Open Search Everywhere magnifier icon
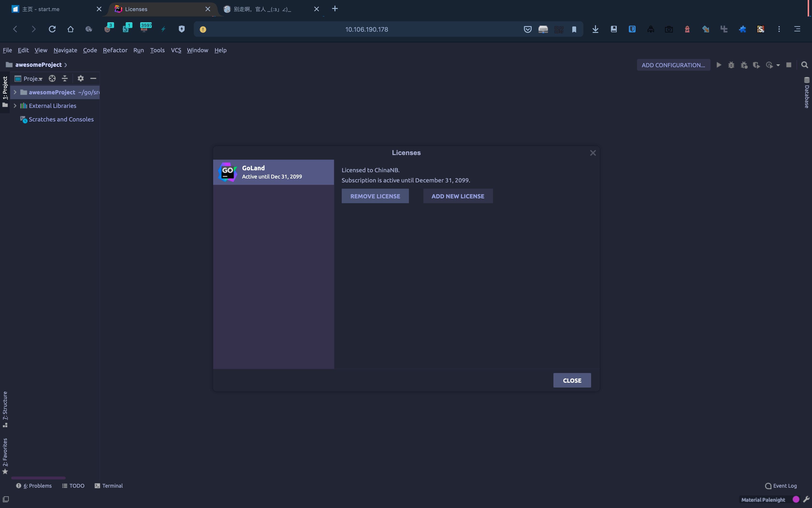This screenshot has width=812, height=508. [805, 65]
